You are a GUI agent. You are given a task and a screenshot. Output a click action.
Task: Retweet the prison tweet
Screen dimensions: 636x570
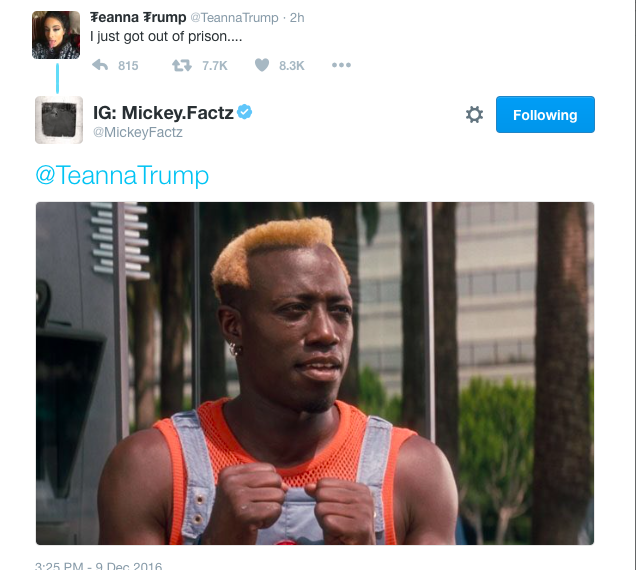click(x=182, y=65)
